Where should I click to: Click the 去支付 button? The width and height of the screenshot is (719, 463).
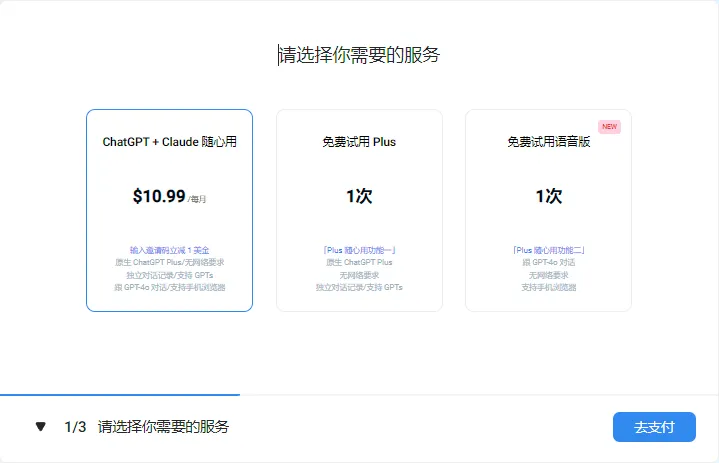(654, 427)
